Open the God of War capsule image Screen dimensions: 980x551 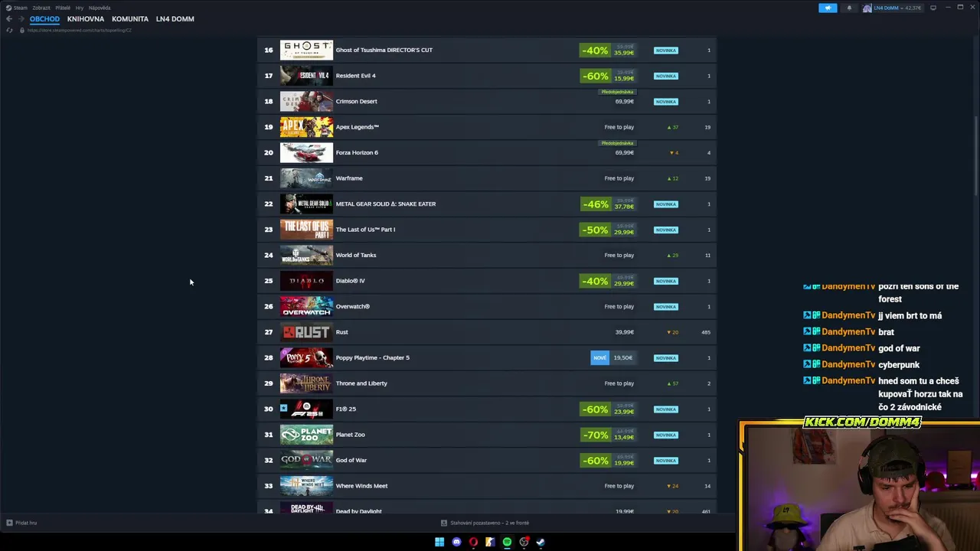click(x=306, y=461)
